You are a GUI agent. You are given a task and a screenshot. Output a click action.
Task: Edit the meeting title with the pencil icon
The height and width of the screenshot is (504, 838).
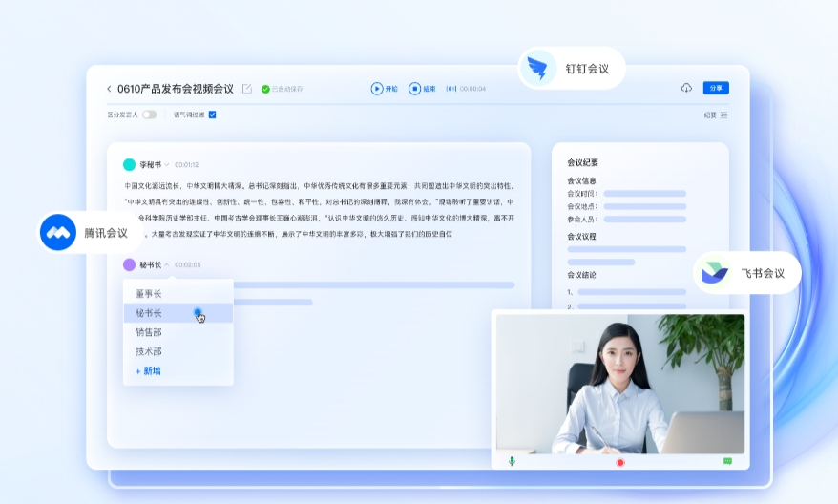[x=247, y=89]
